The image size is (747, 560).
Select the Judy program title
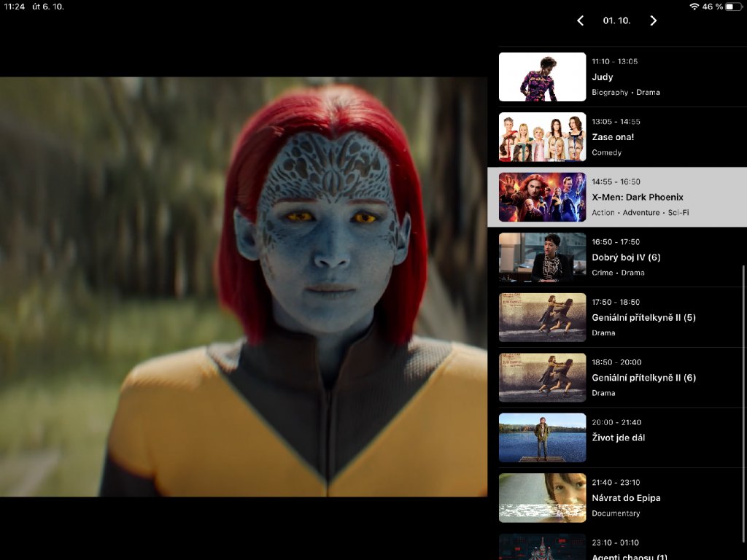pos(602,77)
